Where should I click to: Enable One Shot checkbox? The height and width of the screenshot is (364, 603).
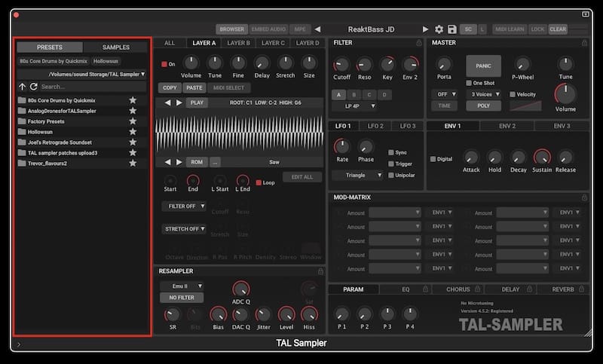tap(469, 83)
